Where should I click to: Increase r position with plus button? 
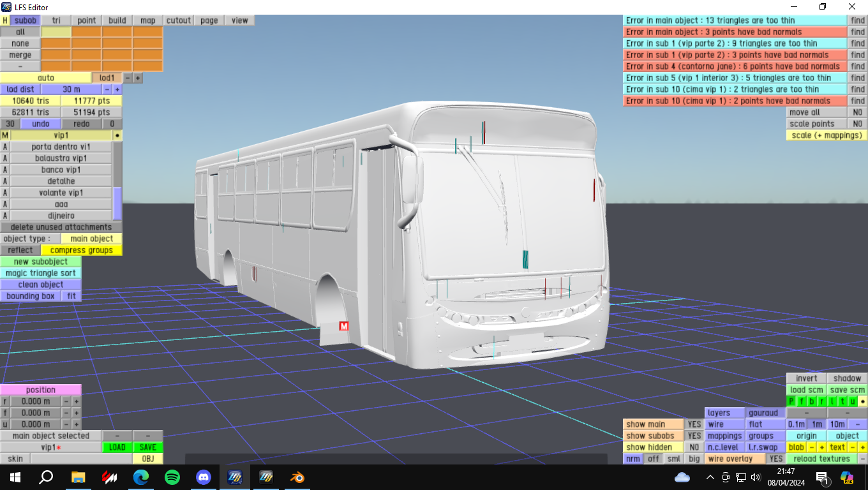pos(77,401)
